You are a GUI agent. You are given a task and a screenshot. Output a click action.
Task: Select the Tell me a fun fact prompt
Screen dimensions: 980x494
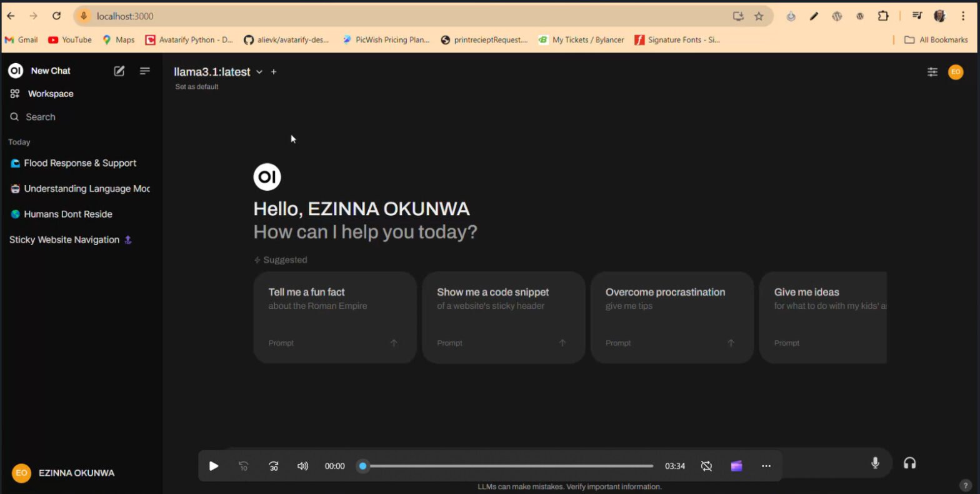tap(334, 317)
